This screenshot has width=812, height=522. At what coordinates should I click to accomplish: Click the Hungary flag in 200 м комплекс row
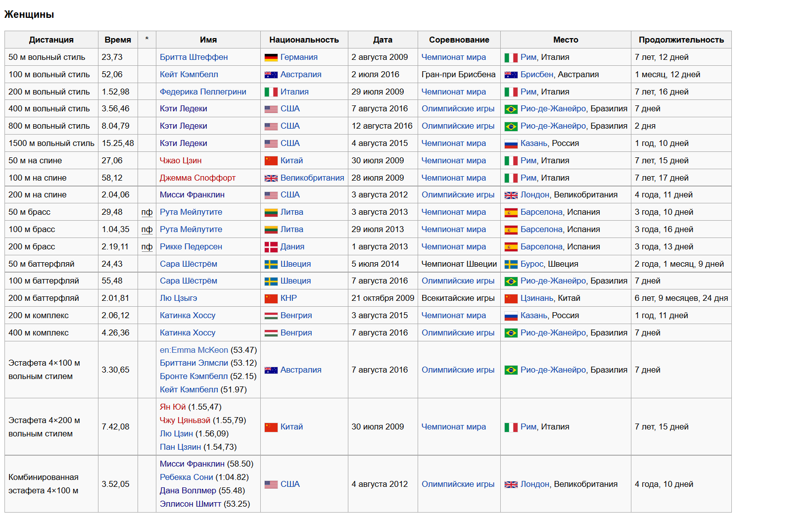pyautogui.click(x=271, y=316)
